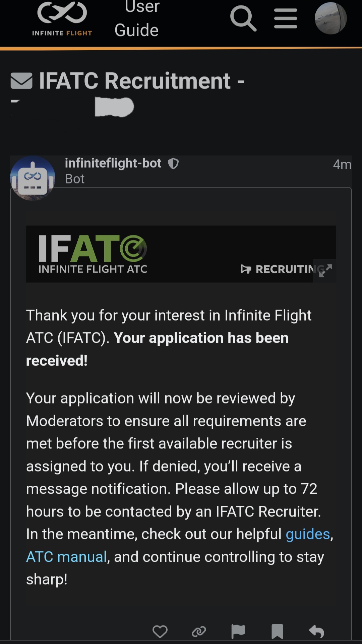Flag this post
The image size is (362, 644).
point(238,632)
